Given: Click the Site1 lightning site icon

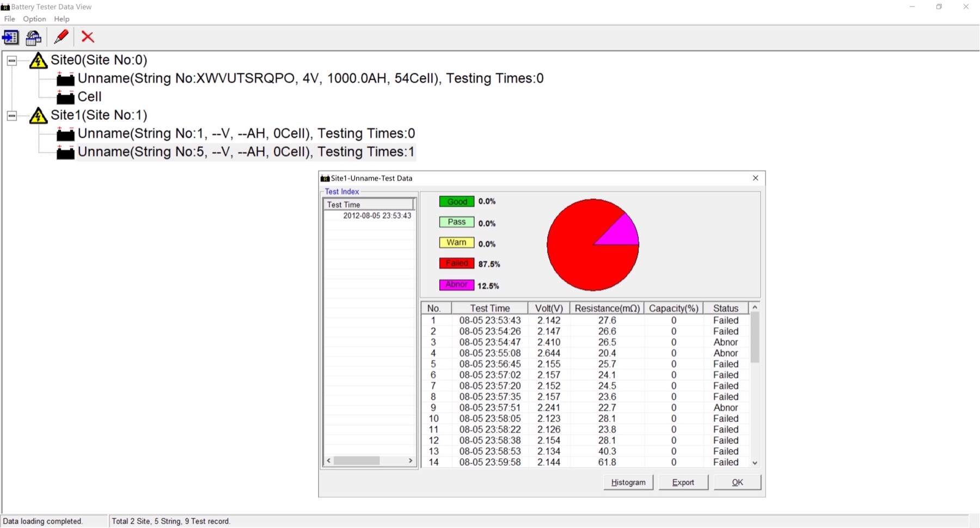Looking at the screenshot, I should click(x=37, y=115).
